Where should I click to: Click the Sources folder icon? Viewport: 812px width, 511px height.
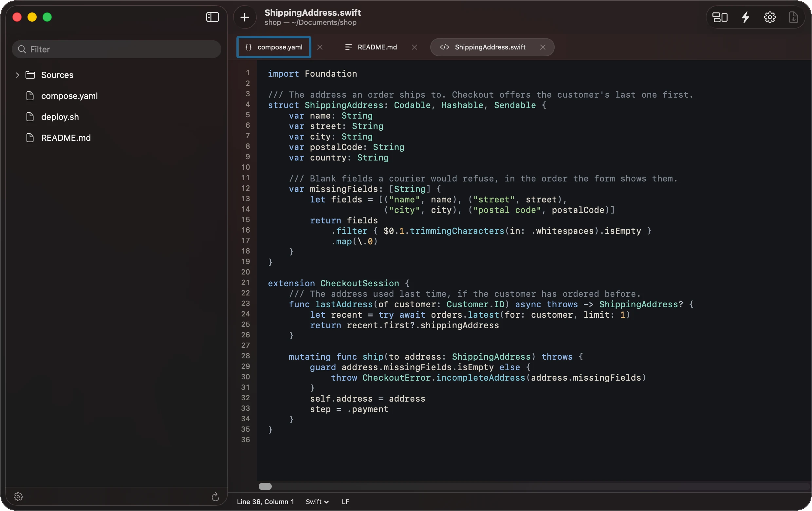[30, 75]
